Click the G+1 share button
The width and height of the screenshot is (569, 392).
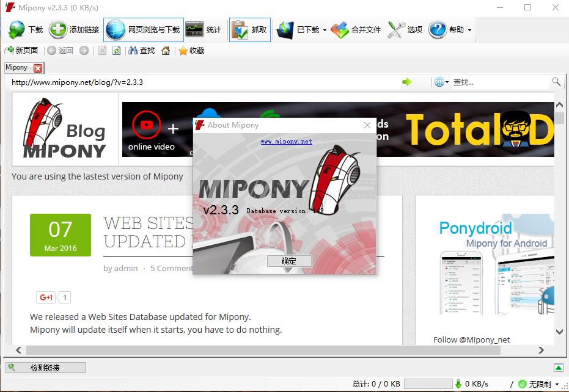(x=46, y=297)
